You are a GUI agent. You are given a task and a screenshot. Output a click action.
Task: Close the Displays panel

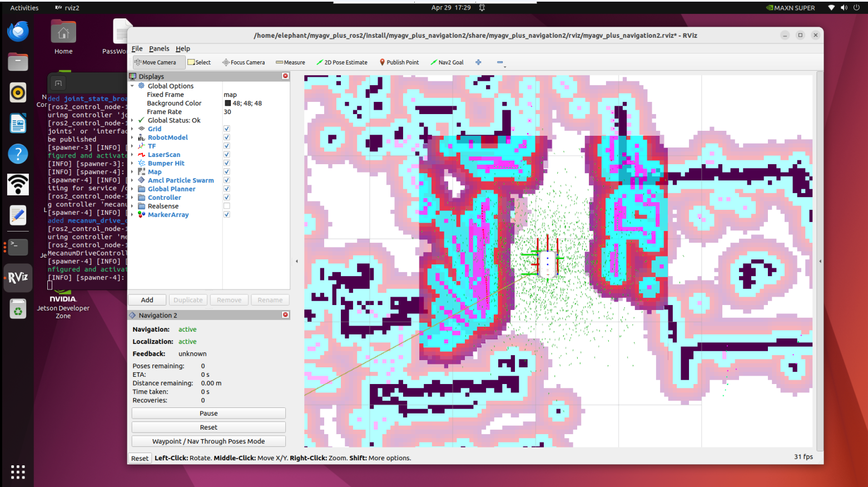click(x=285, y=76)
